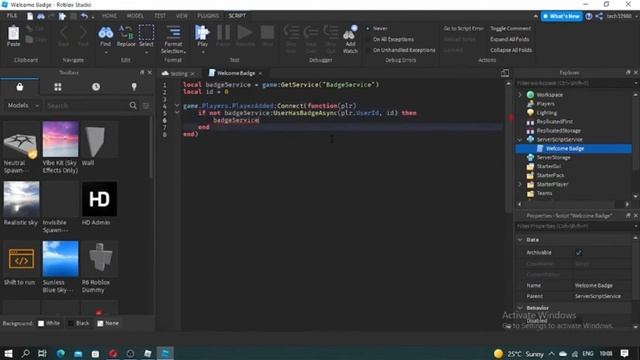Click Format Selection icon
Viewport: 640px width, 360px height.
pyautogui.click(x=173, y=33)
